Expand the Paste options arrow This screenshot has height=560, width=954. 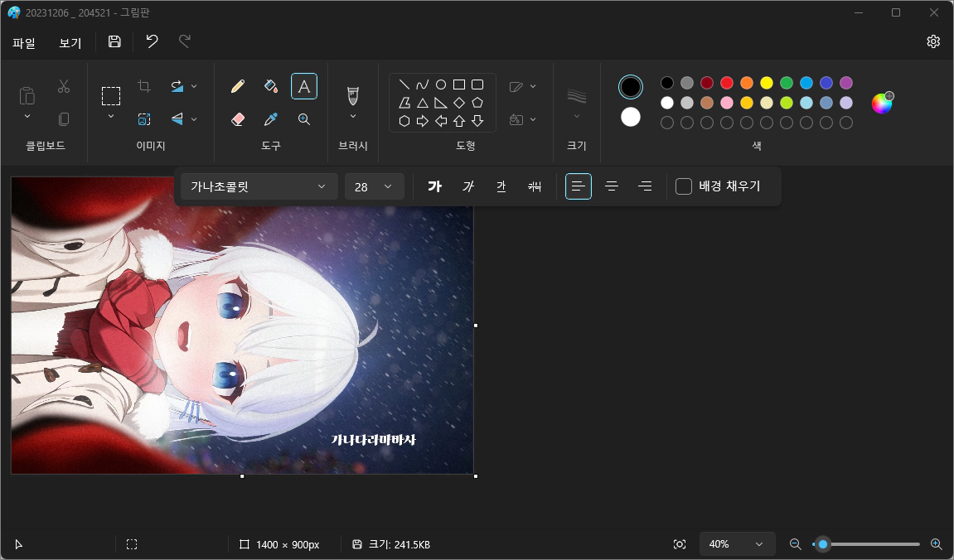(27, 116)
